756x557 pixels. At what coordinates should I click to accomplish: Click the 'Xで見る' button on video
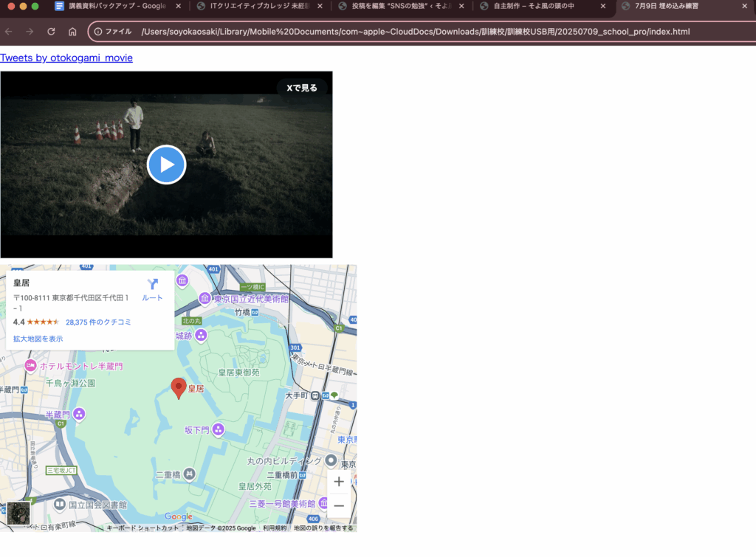(302, 88)
